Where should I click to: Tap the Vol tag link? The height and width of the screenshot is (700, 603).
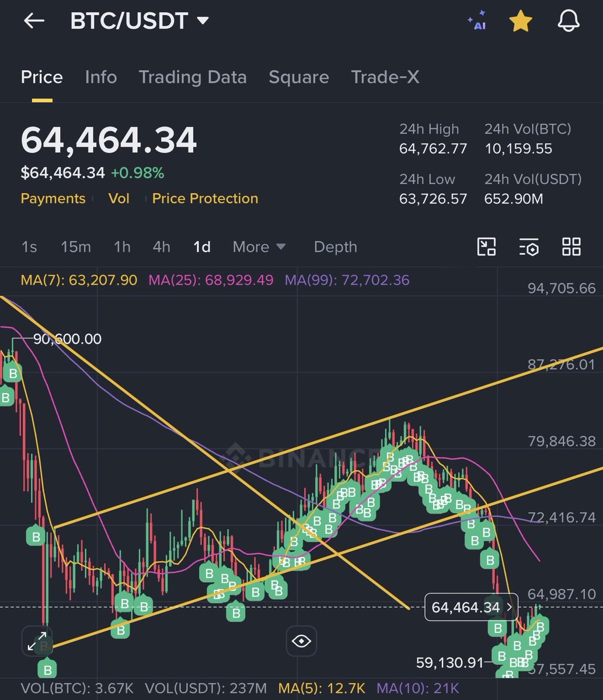(118, 198)
